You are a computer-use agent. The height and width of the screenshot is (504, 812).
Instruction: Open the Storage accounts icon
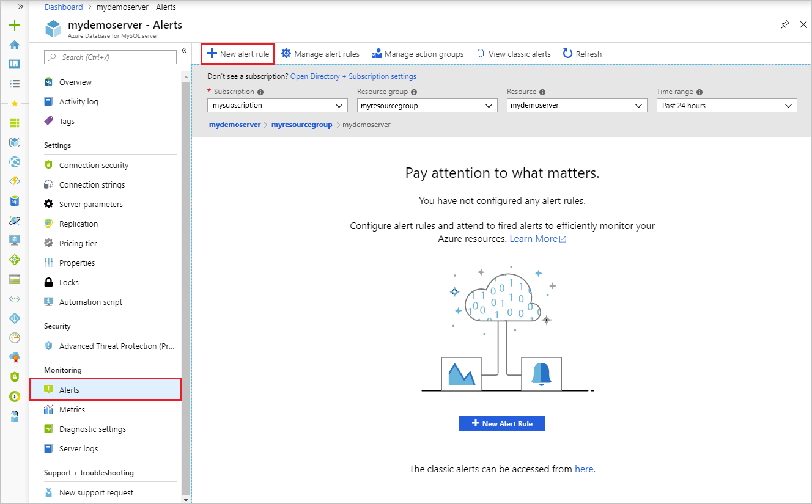15,279
